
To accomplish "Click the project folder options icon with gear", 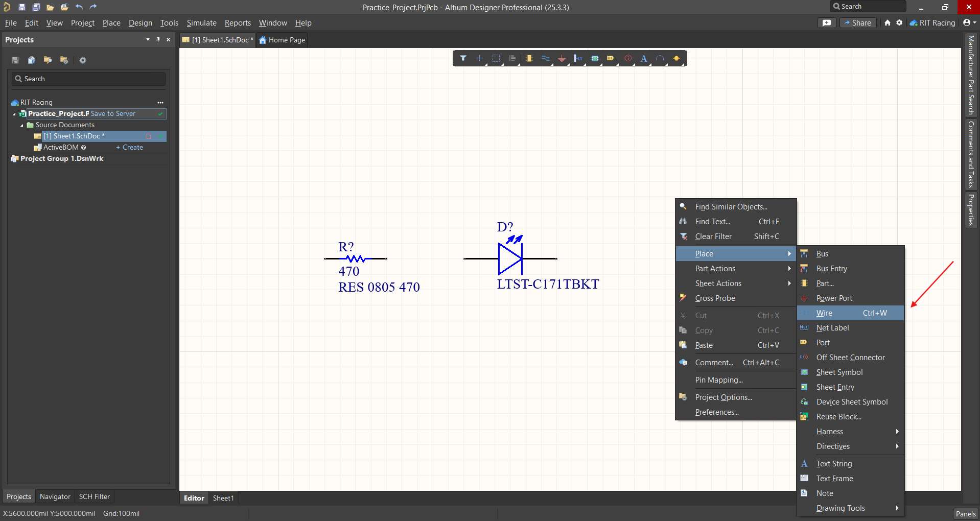I will tap(64, 60).
